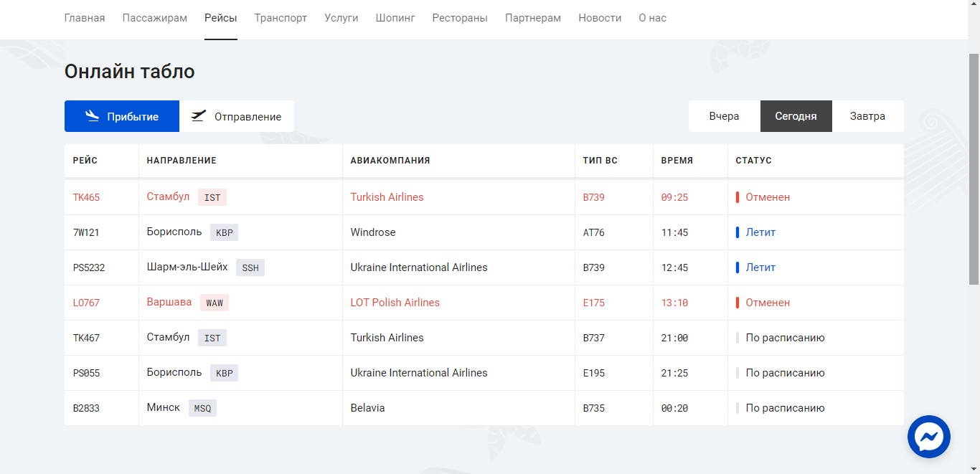980x474 pixels.
Task: Click Шарм-эль-Шейх destination
Action: 187,267
